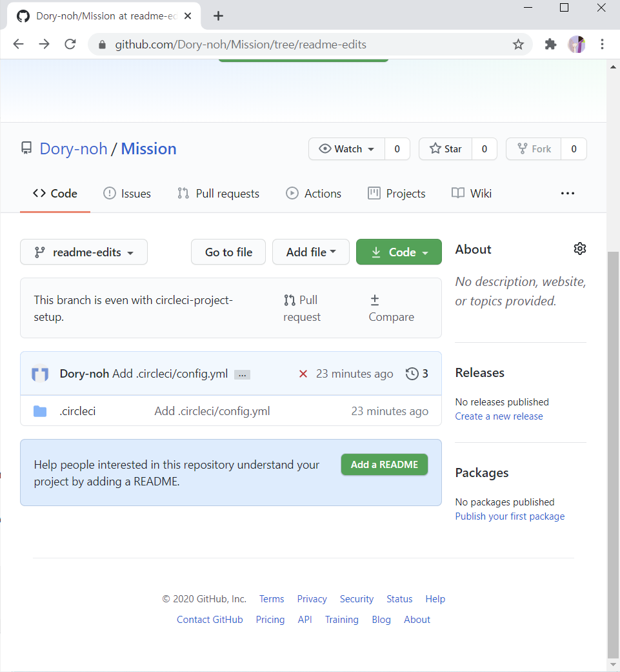Image resolution: width=620 pixels, height=672 pixels.
Task: Open a new browser tab
Action: [x=218, y=16]
